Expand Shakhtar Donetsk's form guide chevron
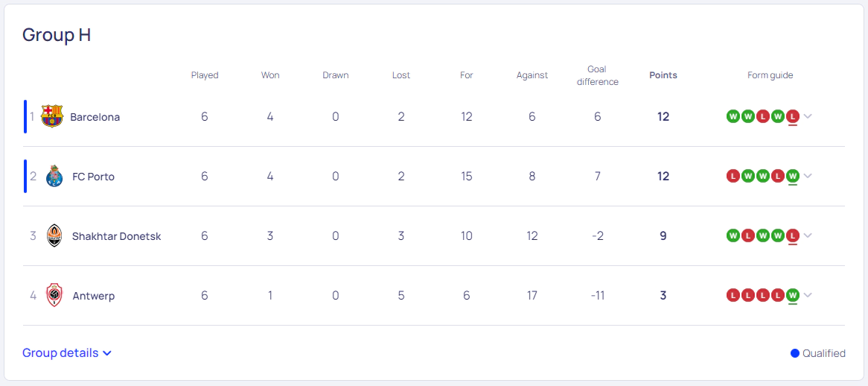Screen dimensions: 868x386 tap(808, 236)
